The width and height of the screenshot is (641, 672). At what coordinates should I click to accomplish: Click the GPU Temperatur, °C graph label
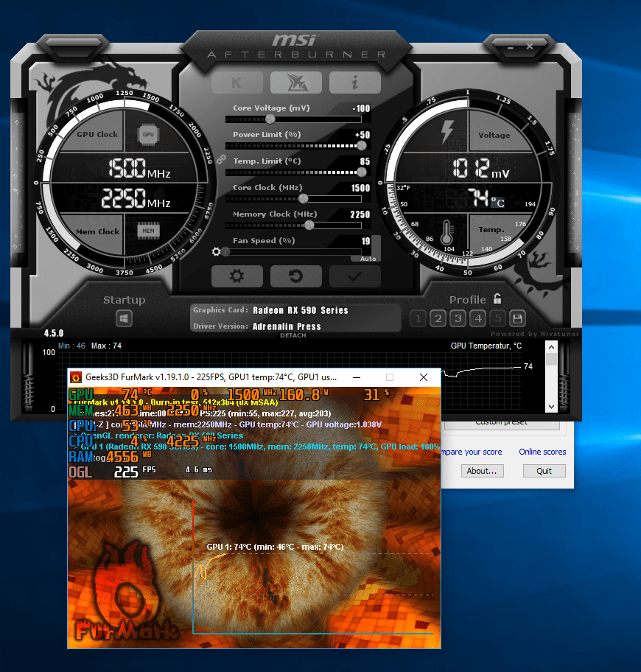(x=486, y=346)
